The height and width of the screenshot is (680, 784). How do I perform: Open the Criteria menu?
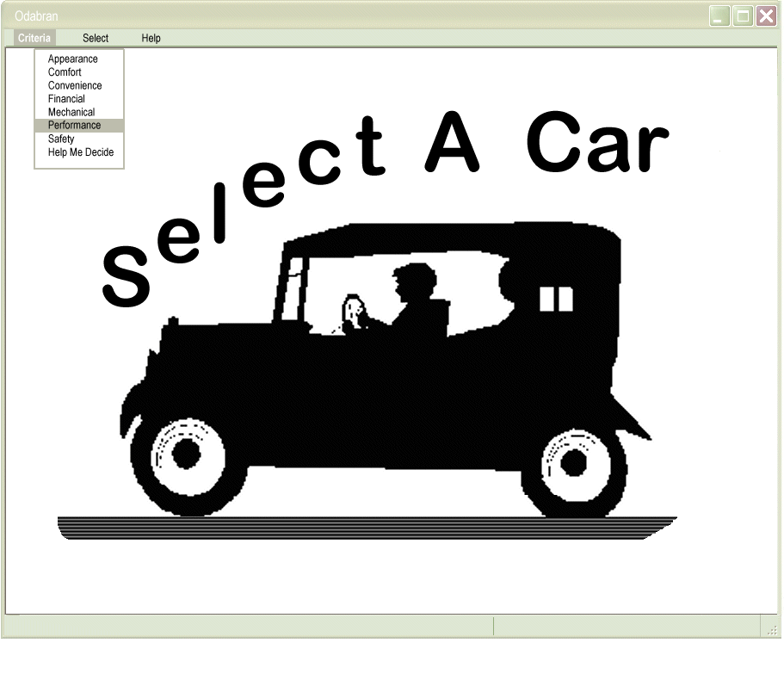coord(34,38)
